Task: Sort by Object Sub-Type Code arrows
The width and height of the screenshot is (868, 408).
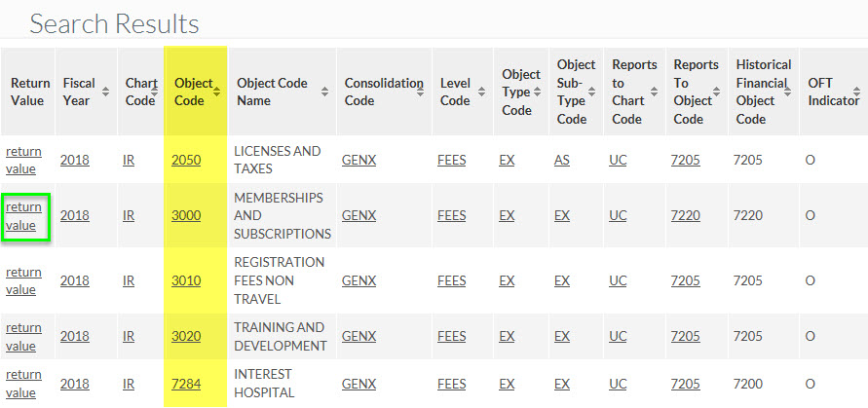Action: click(x=591, y=92)
